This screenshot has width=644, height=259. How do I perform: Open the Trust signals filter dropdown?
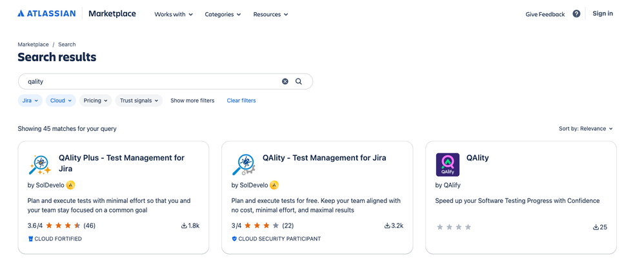coord(139,101)
